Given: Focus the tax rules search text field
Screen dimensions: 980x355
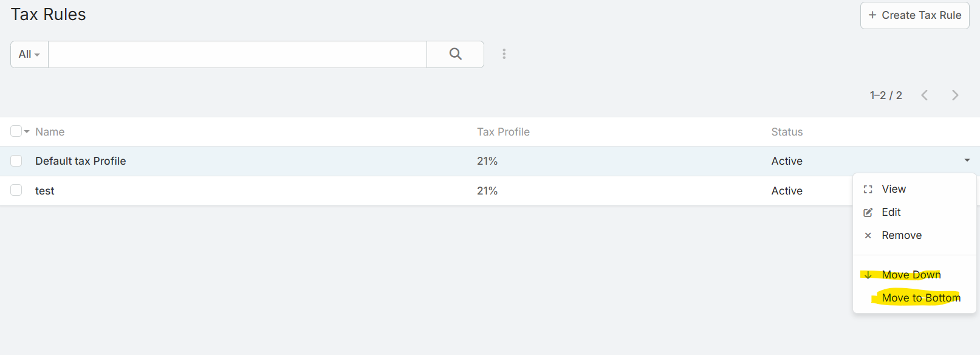Looking at the screenshot, I should click(238, 54).
